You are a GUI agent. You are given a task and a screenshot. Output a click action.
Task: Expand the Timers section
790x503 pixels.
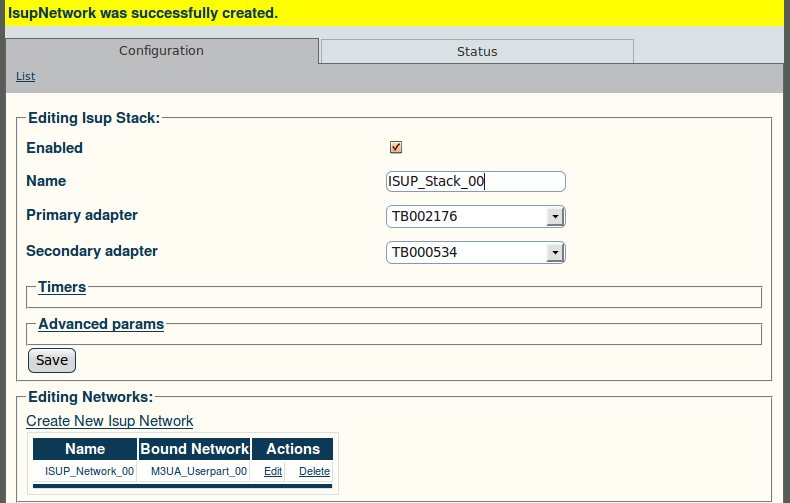[x=62, y=287]
